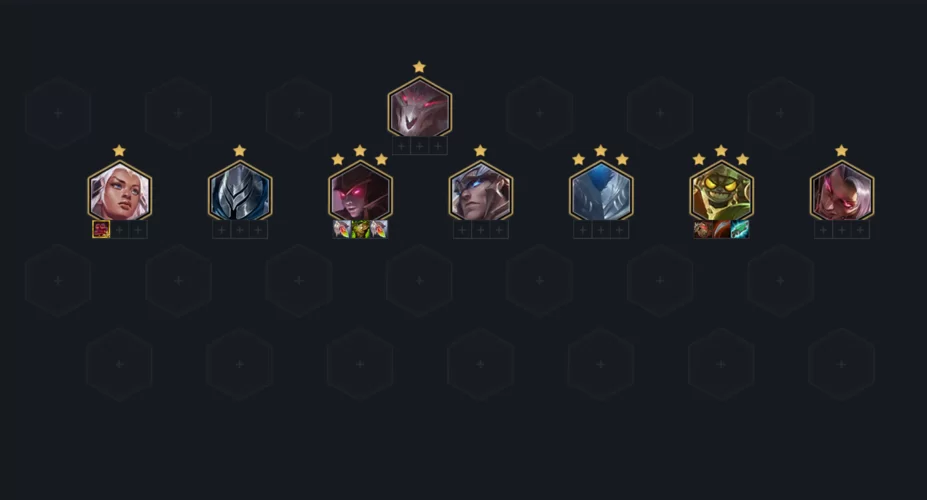Select the dark red-eyed creature champion on top row

point(420,108)
